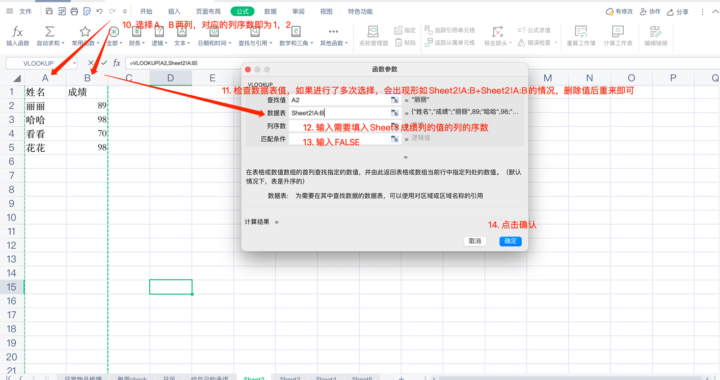Click the fx icon beside formula bar
The height and width of the screenshot is (380, 720).
(x=117, y=63)
